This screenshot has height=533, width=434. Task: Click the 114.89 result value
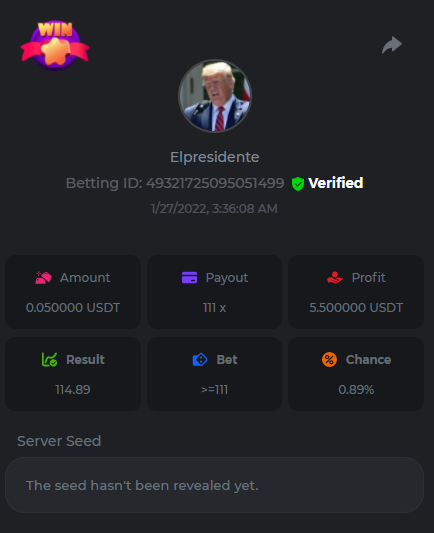click(73, 390)
